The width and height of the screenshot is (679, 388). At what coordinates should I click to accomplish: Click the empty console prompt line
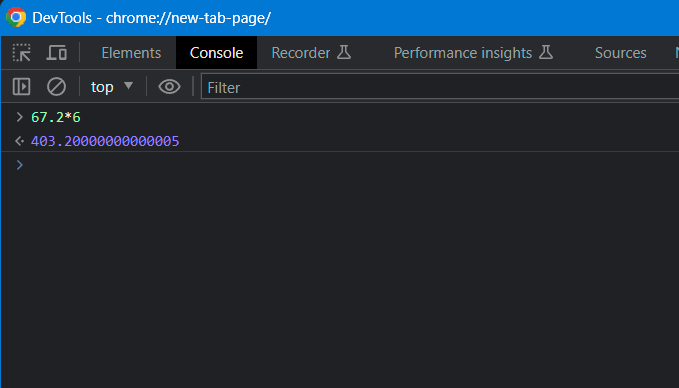[340, 165]
